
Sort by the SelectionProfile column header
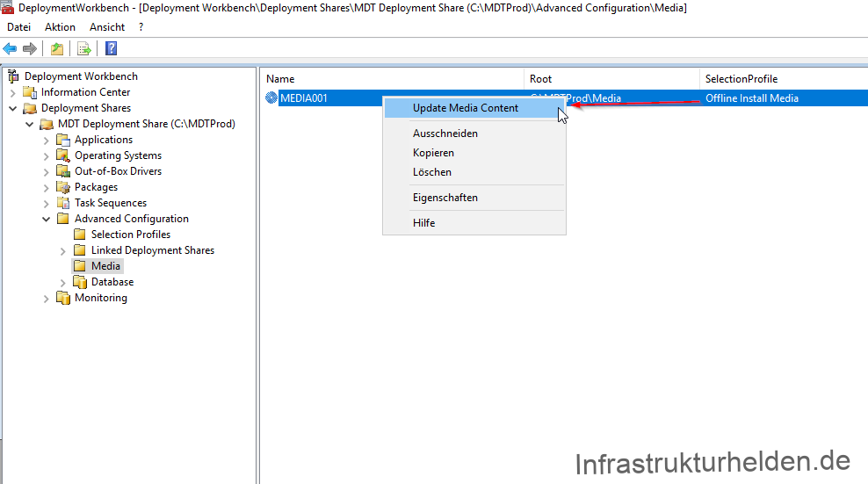[x=784, y=79]
